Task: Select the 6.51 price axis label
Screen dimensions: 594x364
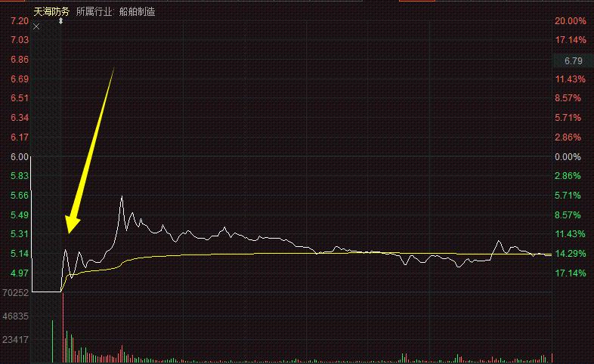Action: point(20,98)
